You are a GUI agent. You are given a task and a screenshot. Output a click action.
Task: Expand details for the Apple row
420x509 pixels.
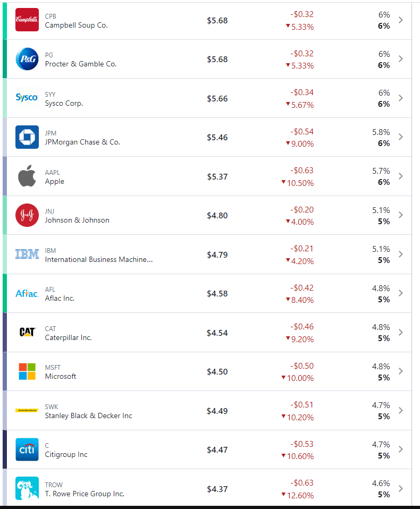tap(400, 176)
